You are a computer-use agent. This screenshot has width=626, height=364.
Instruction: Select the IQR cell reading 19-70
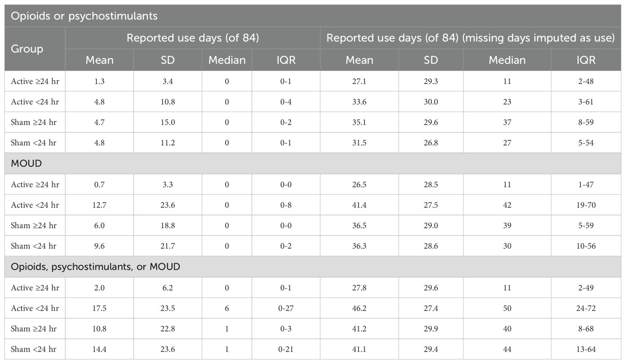click(586, 205)
